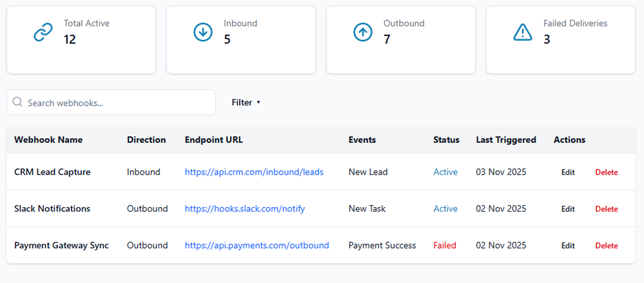Open the api.crm.com inbound leads URL
This screenshot has height=283, width=644.
pyautogui.click(x=254, y=172)
